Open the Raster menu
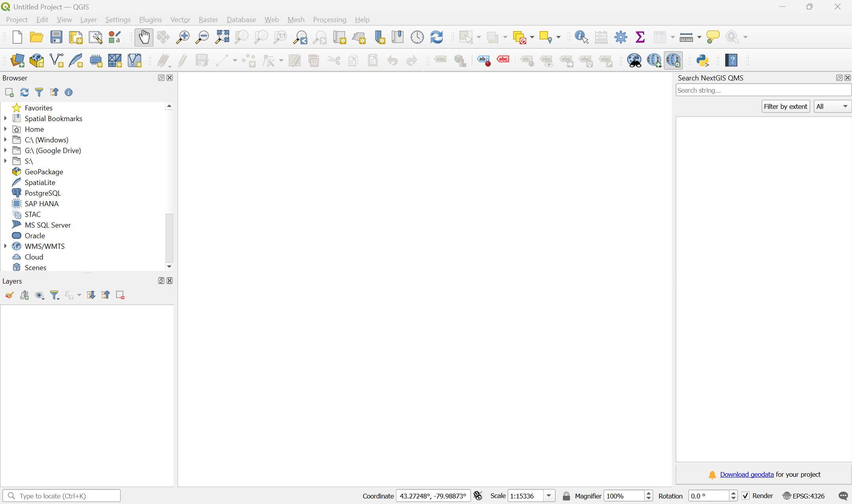The height and width of the screenshot is (504, 852). (x=208, y=19)
